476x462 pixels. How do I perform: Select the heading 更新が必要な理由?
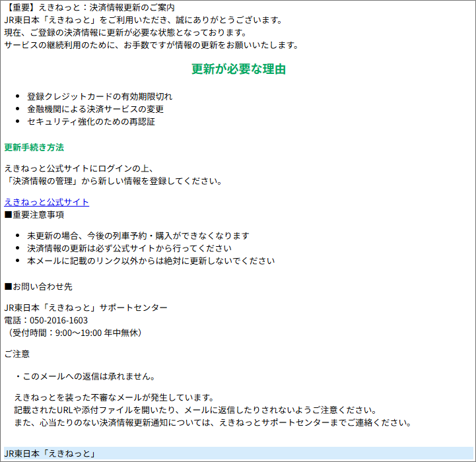238,69
